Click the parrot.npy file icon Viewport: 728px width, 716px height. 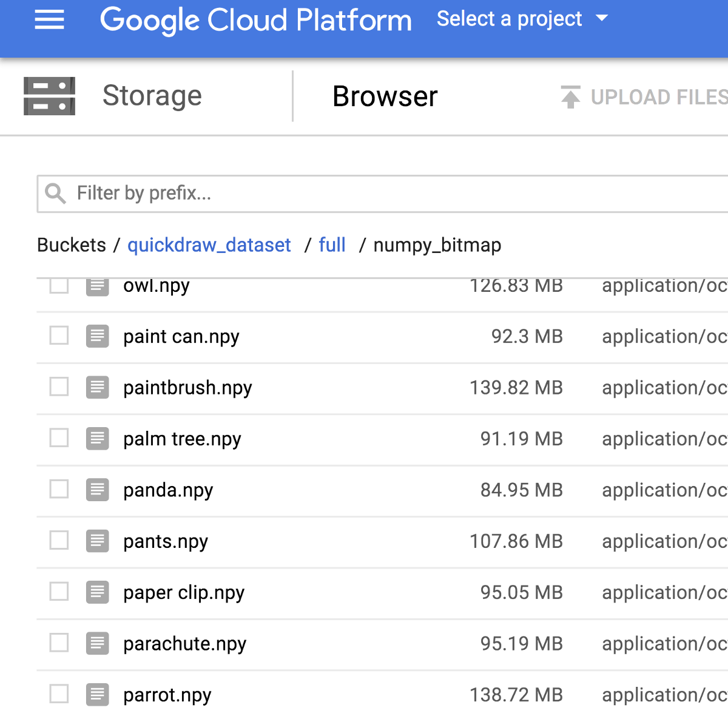tap(97, 694)
